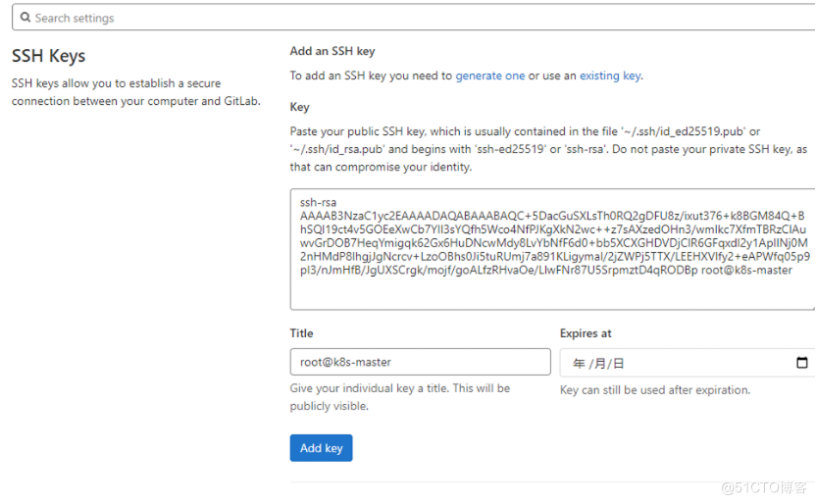This screenshot has width=816, height=504.
Task: Click the 'Title' label
Action: pyautogui.click(x=301, y=333)
